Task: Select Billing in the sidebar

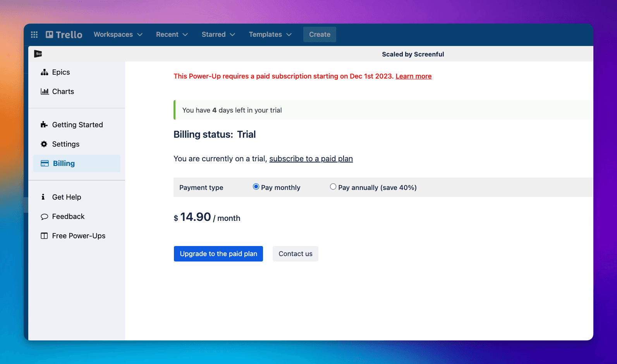Action: tap(77, 163)
